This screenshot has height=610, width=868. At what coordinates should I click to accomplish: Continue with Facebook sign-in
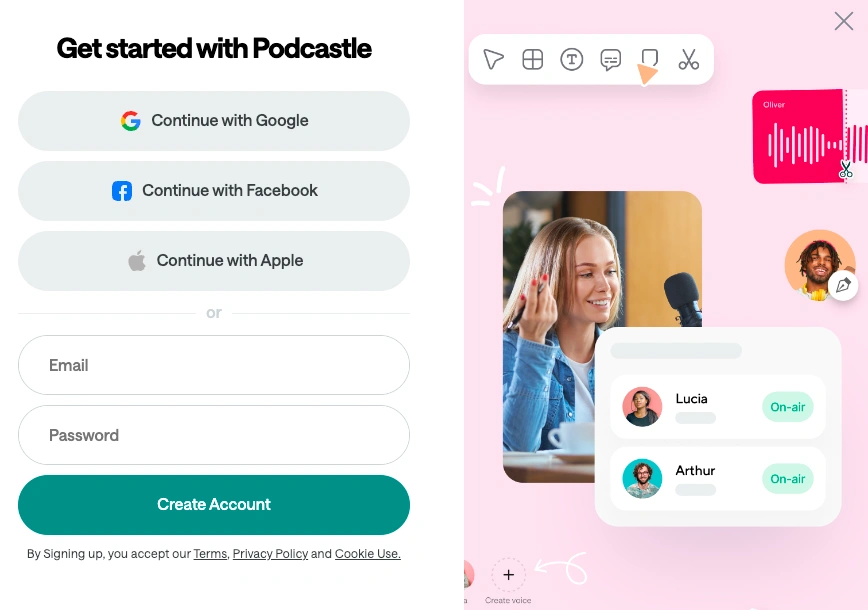[214, 191]
